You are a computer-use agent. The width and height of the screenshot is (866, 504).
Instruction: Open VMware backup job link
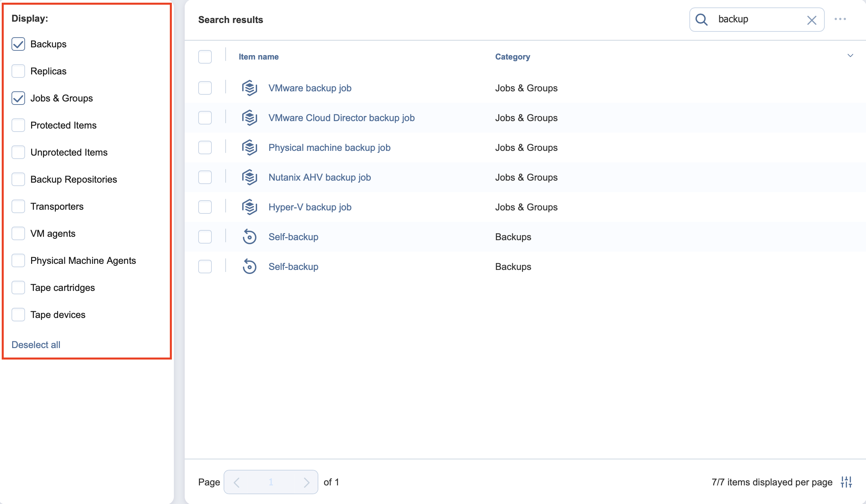[x=310, y=88]
